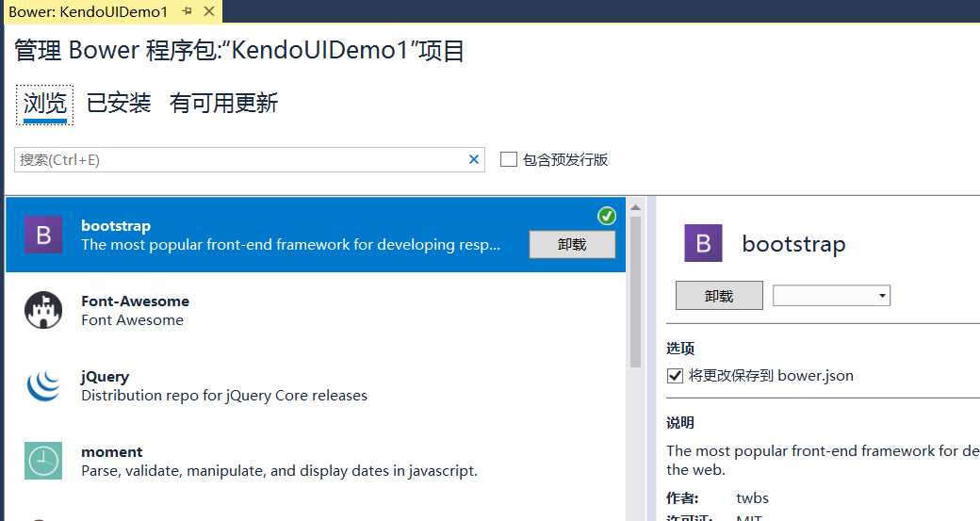
Task: Click the '管理 Bower 程序包' page title
Action: pos(238,50)
